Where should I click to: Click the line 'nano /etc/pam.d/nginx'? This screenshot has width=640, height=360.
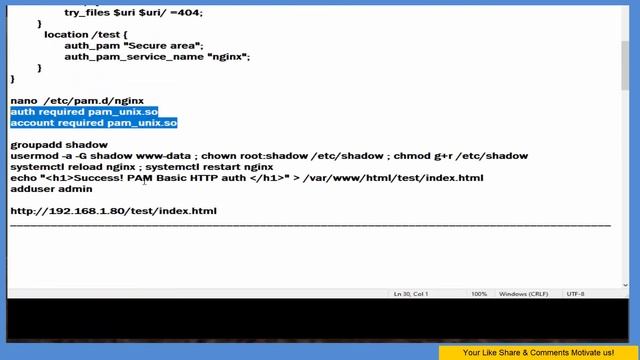pos(77,101)
